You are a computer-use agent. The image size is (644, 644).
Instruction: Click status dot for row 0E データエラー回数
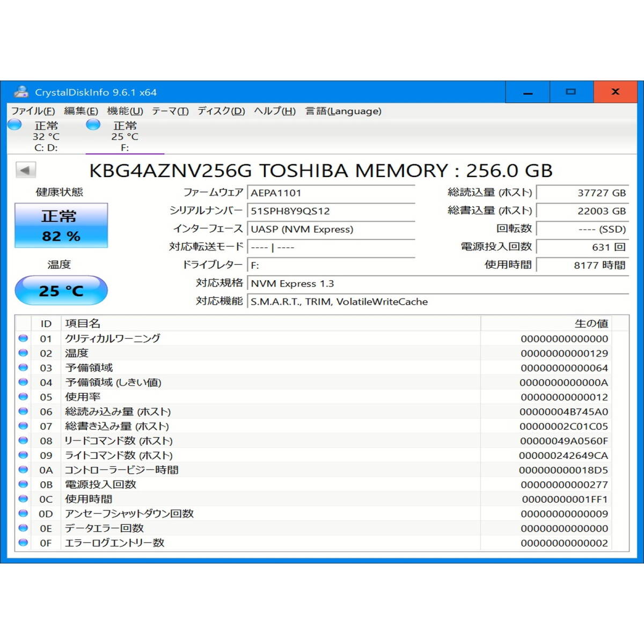[x=23, y=528]
